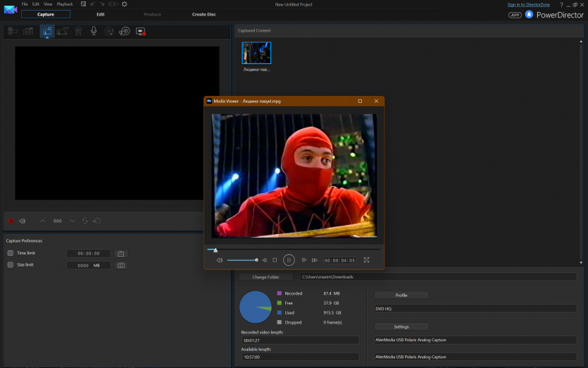
Task: Click the down chevron next to 000 counter
Action: [x=72, y=221]
